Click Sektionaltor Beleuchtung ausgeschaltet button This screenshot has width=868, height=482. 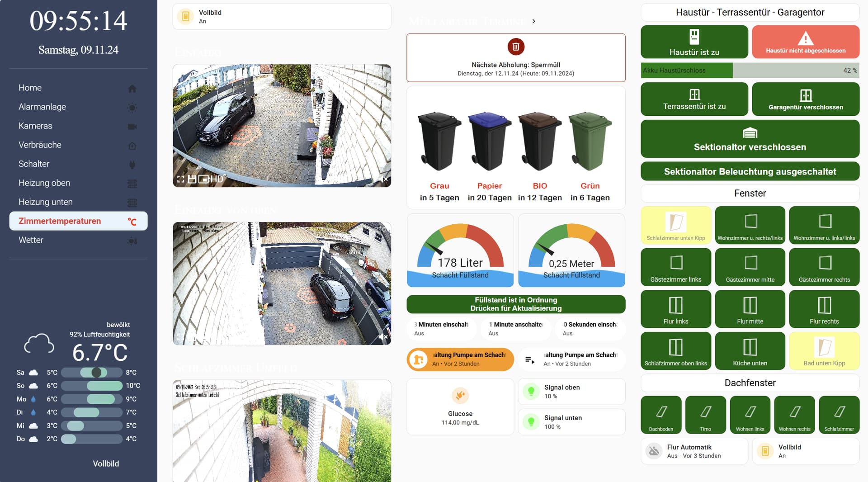750,172
